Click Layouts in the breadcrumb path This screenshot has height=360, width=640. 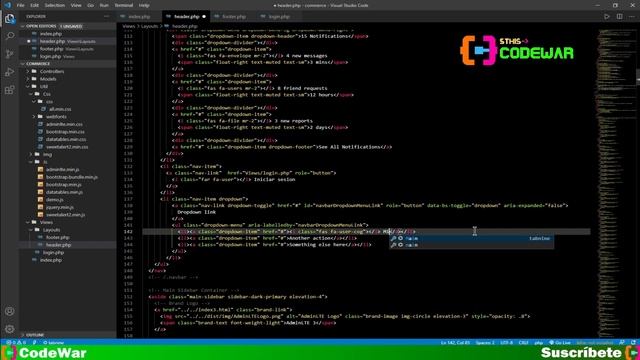click(x=149, y=26)
